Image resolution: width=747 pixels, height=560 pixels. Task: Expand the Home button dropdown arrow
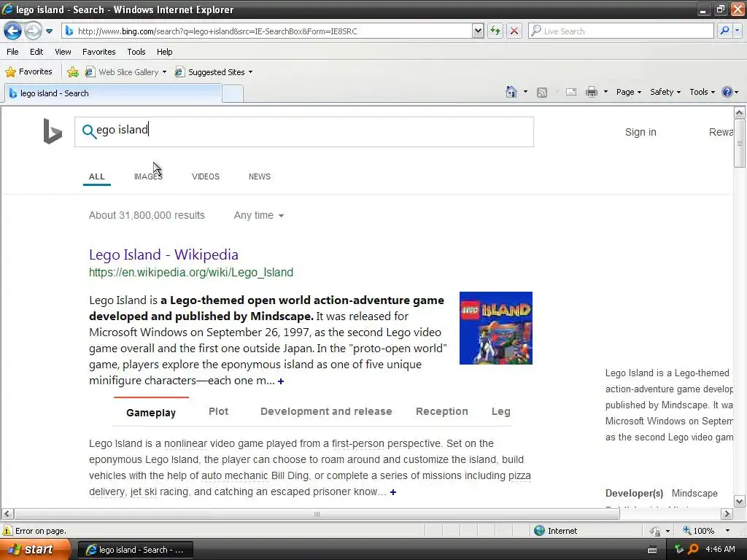point(525,92)
